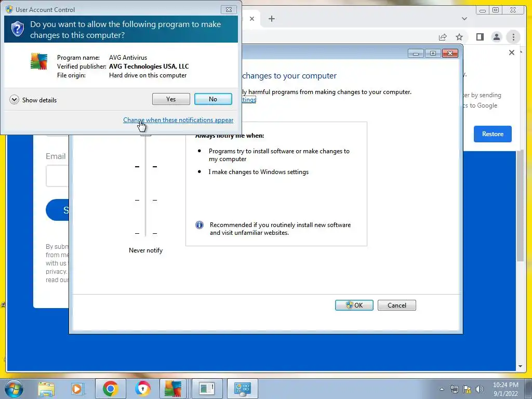Bookmark this page with the star icon

(x=459, y=37)
